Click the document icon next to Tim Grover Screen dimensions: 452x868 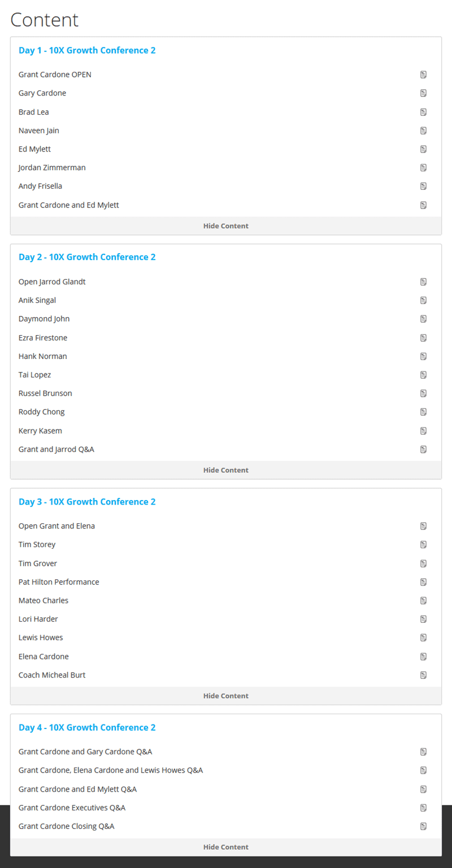point(423,563)
